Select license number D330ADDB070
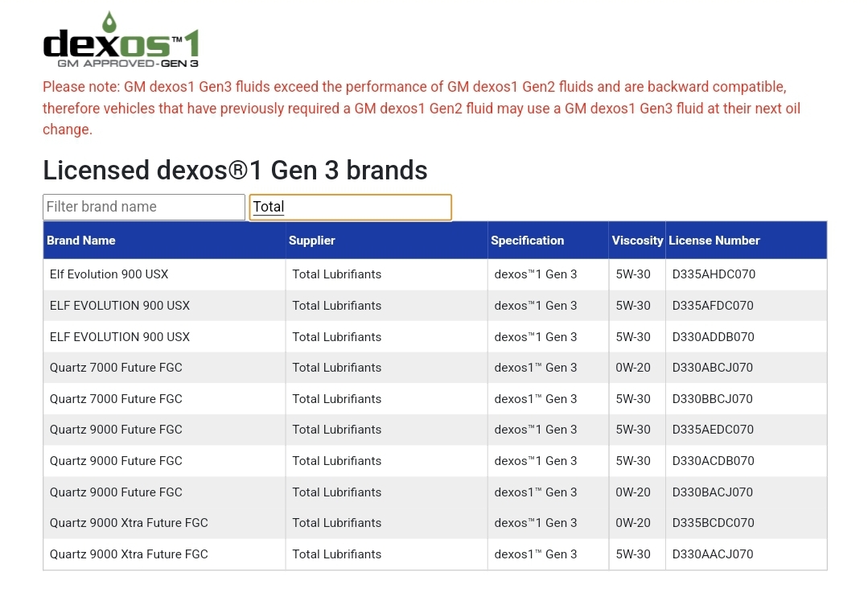 713,337
